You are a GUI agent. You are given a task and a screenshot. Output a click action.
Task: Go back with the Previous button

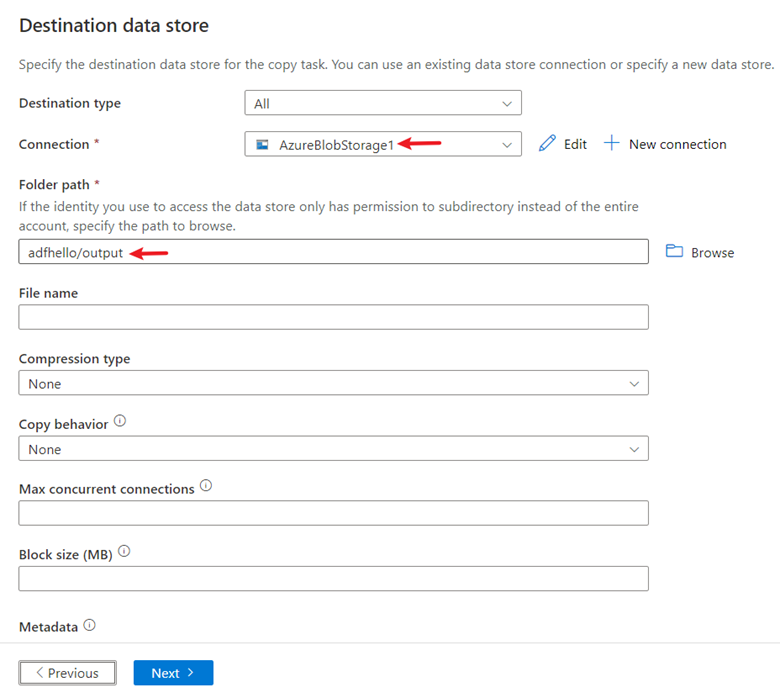pyautogui.click(x=67, y=673)
